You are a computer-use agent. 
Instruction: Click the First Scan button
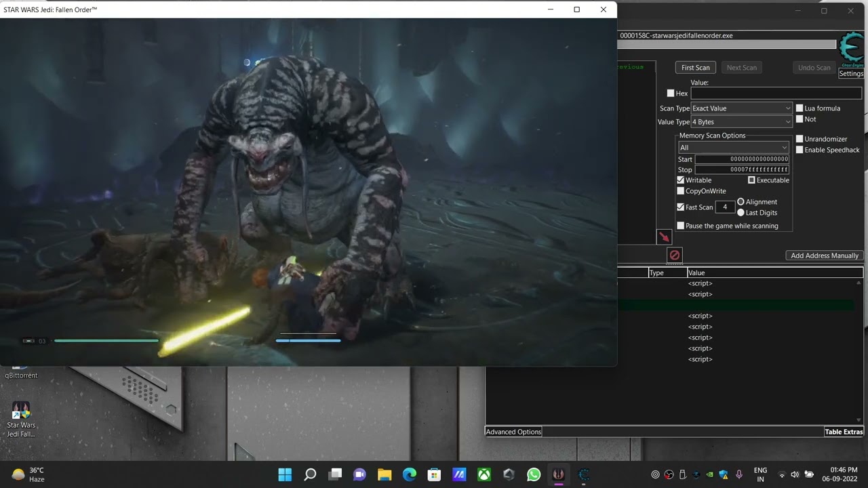tap(695, 68)
